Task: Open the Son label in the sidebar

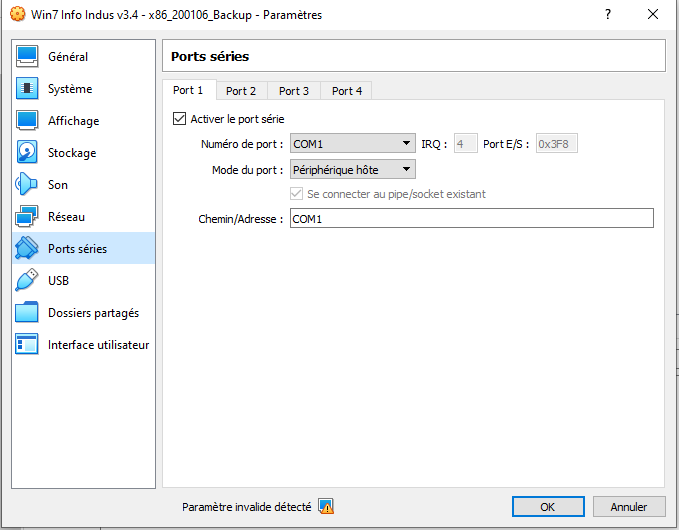Action: click(58, 185)
